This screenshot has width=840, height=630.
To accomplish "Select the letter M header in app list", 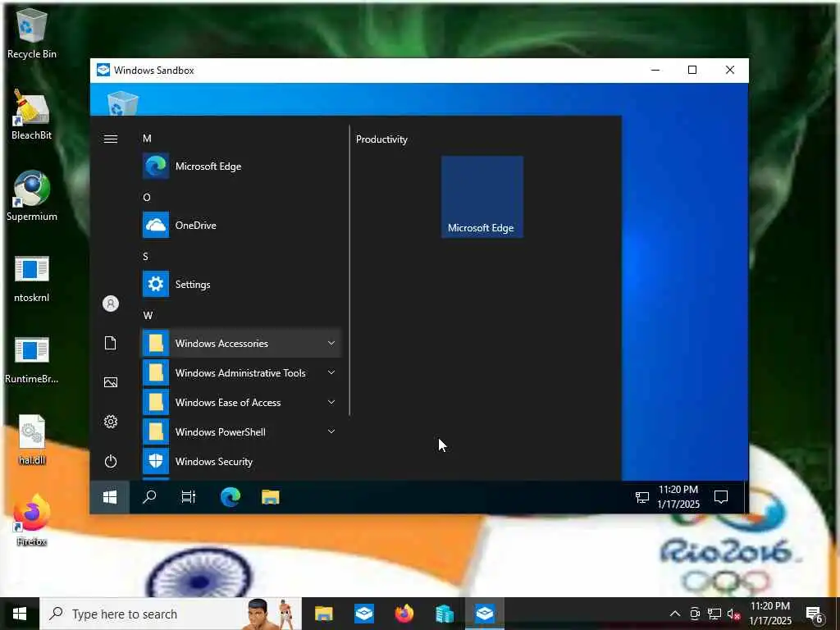I will pyautogui.click(x=147, y=139).
